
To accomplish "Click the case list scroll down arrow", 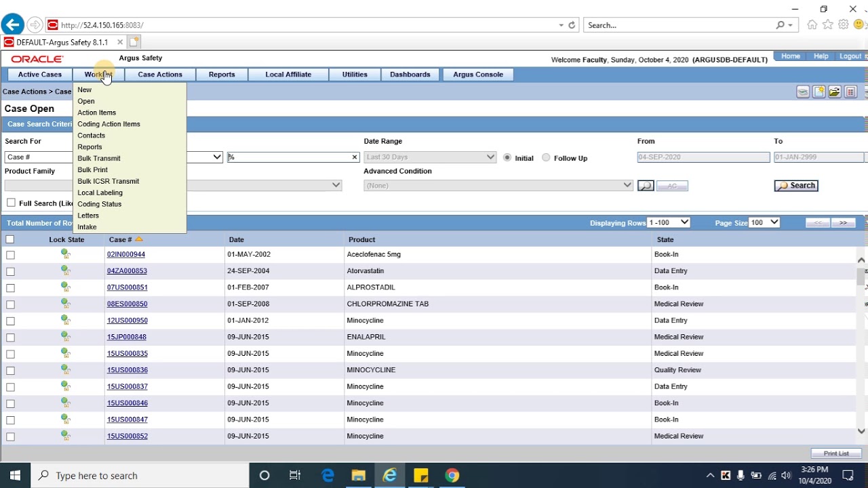I will [861, 431].
